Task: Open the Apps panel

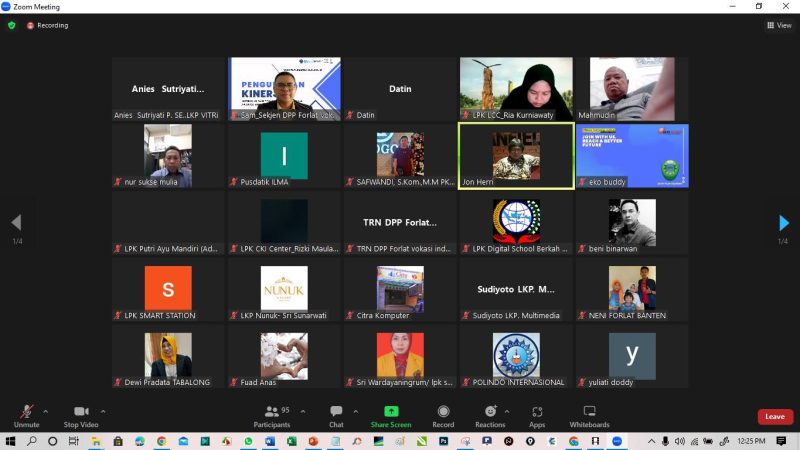Action: [x=537, y=414]
